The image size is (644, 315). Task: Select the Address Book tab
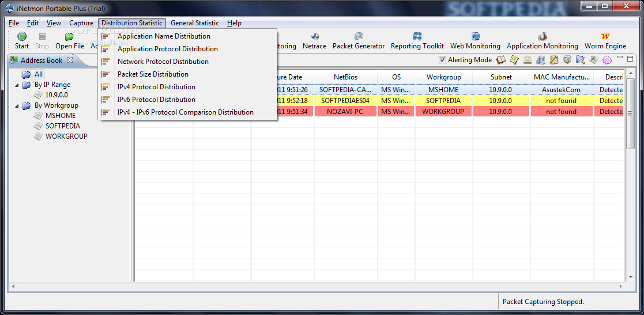(x=42, y=60)
